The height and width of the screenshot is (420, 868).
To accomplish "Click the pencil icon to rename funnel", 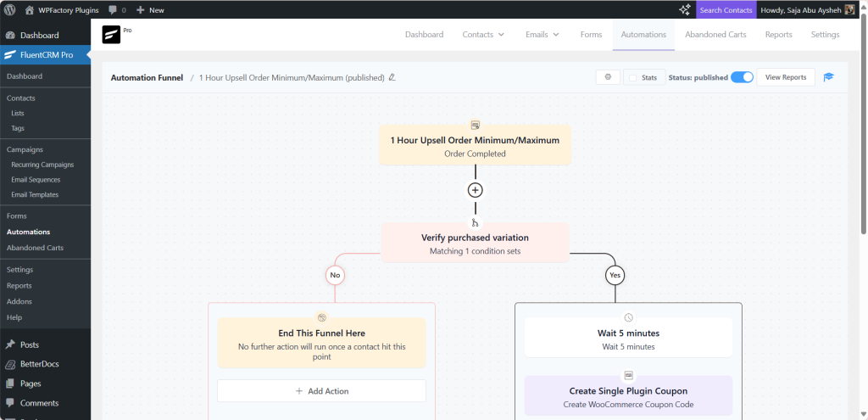I will coord(392,77).
